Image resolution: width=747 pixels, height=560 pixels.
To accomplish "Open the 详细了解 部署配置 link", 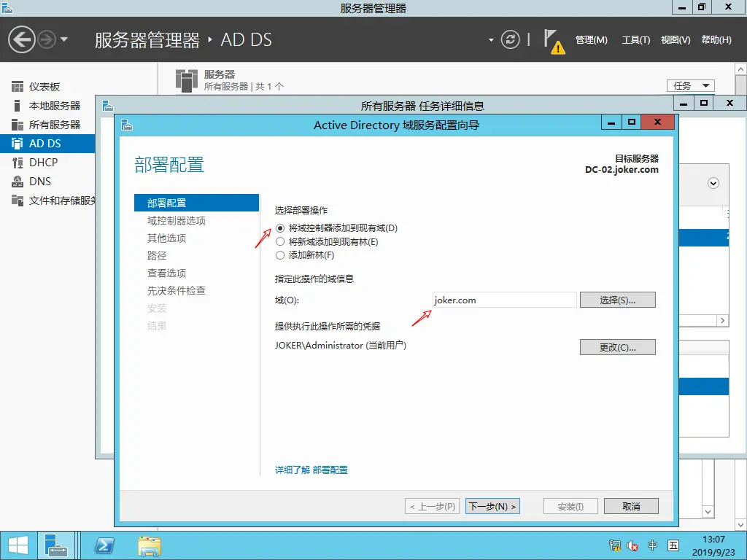I will [311, 470].
